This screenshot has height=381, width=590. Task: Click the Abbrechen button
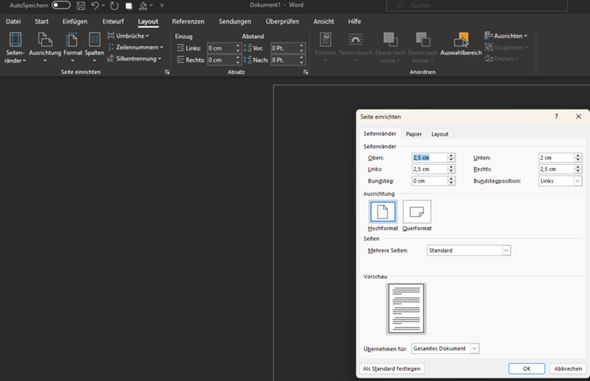pyautogui.click(x=568, y=369)
